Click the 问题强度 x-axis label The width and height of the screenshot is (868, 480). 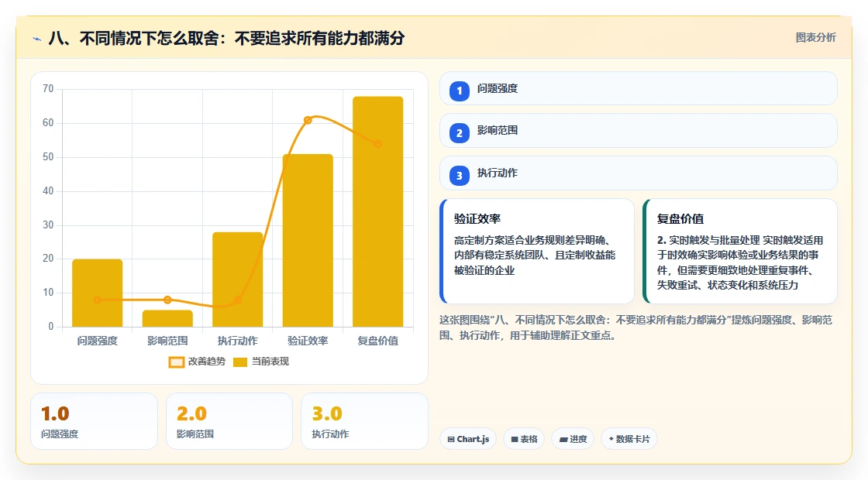[x=98, y=341]
